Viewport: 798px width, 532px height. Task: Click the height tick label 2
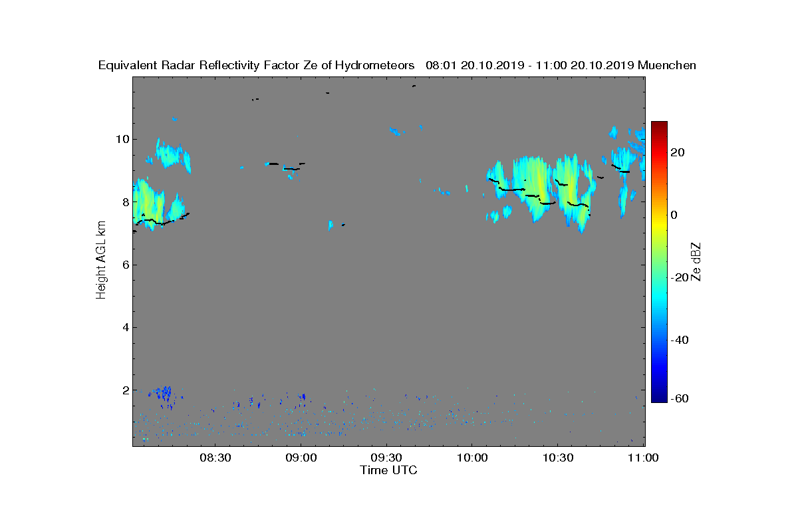[124, 390]
